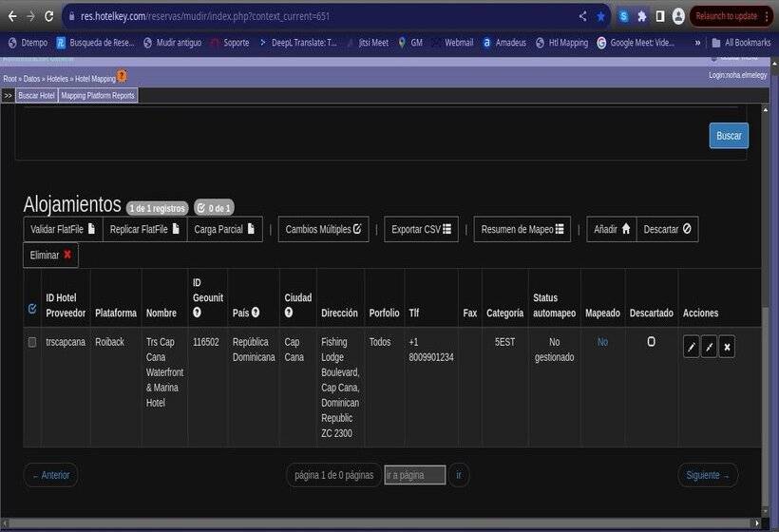The height and width of the screenshot is (532, 779).
Task: Click the share icon in address bar
Action: 582,16
